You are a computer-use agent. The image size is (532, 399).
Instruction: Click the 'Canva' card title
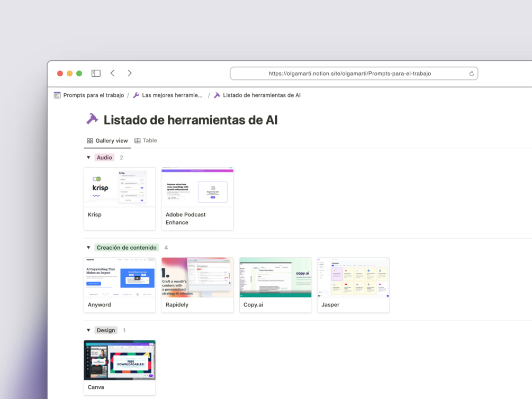click(x=96, y=387)
